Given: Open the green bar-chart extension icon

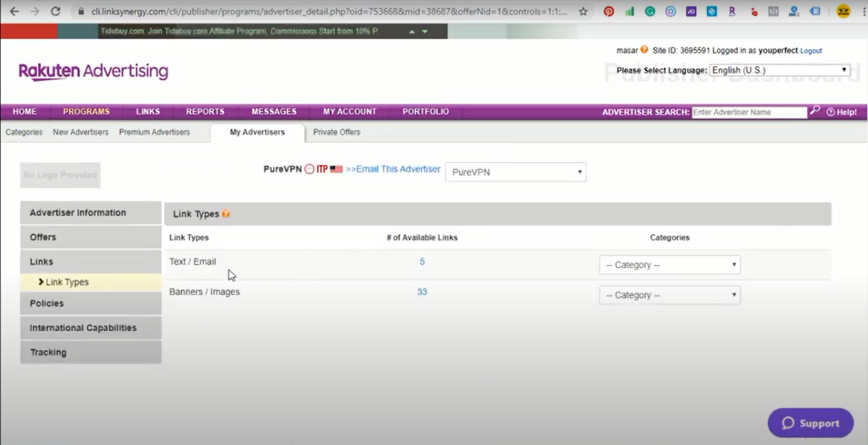Looking at the screenshot, I should (630, 12).
